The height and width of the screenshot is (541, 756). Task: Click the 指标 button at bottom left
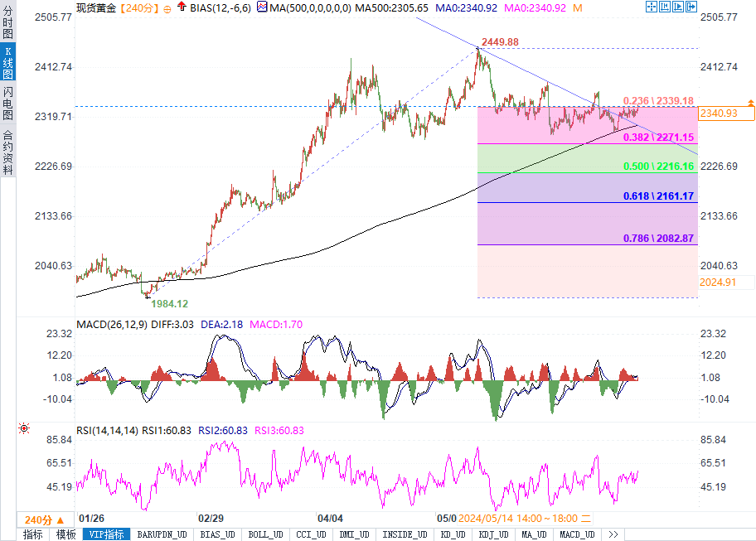(x=33, y=534)
